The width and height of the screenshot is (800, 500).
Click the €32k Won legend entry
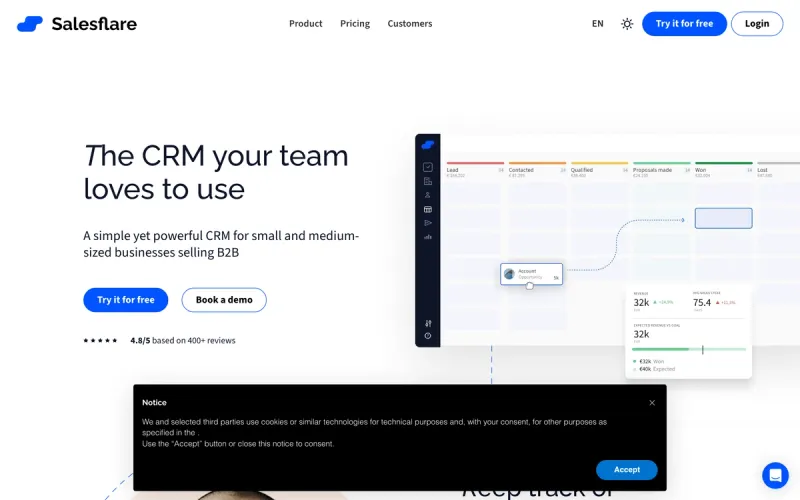point(649,361)
